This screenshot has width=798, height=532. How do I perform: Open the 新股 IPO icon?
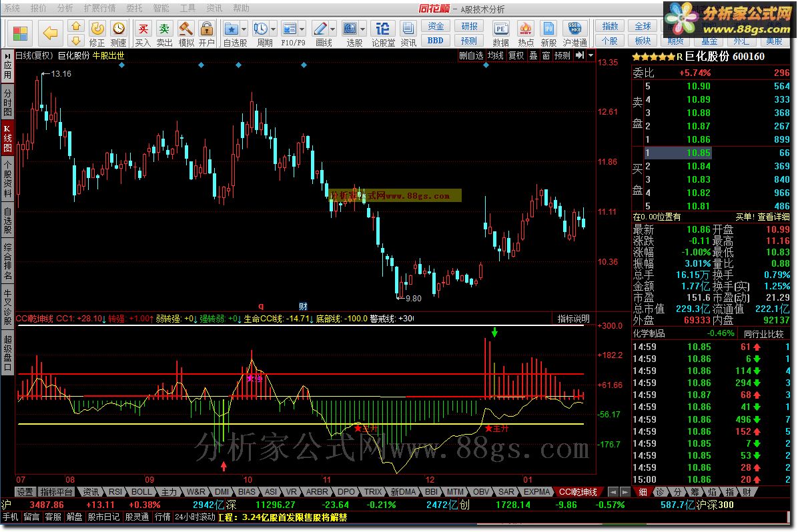[x=548, y=29]
